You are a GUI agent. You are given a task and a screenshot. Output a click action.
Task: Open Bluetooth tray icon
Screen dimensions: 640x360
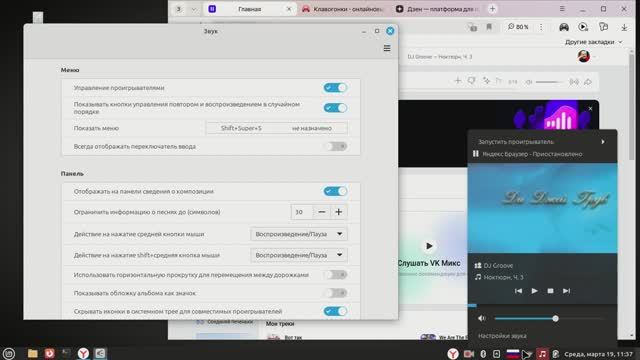pos(483,354)
